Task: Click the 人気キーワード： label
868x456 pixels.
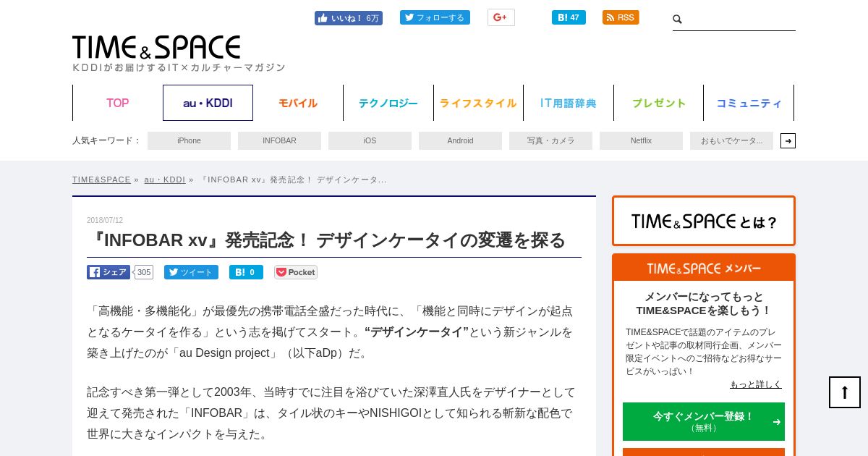Action: (x=106, y=140)
